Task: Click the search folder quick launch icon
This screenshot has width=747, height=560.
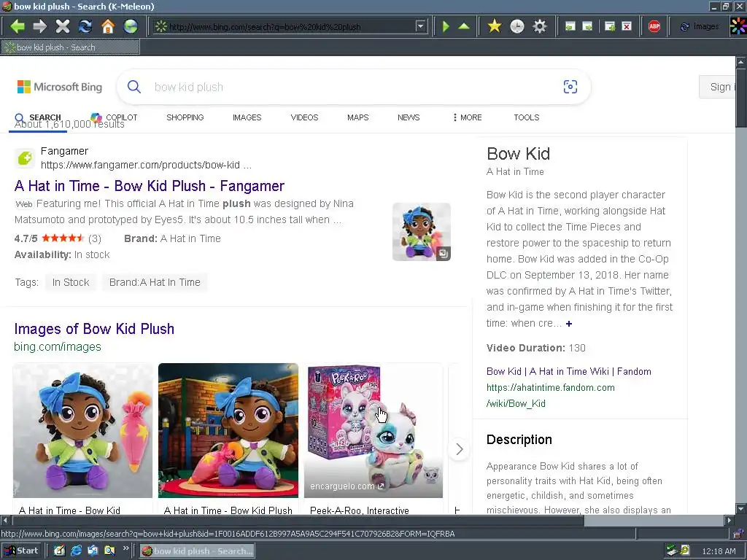Action: pyautogui.click(x=109, y=551)
